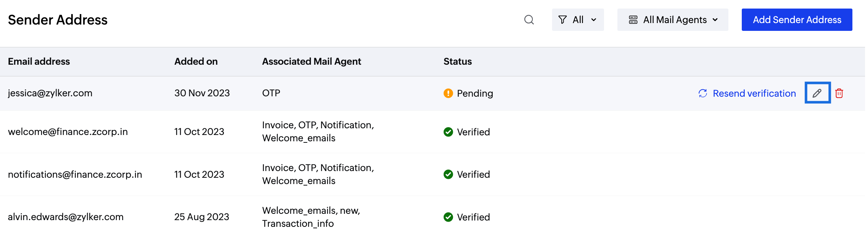Click the Added on column header
The image size is (868, 235).
click(x=196, y=61)
